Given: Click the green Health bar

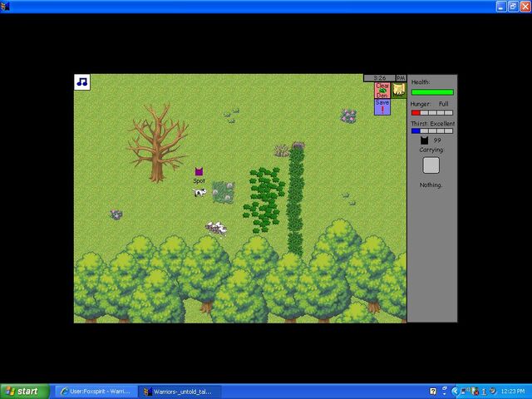Looking at the screenshot, I should [x=432, y=92].
